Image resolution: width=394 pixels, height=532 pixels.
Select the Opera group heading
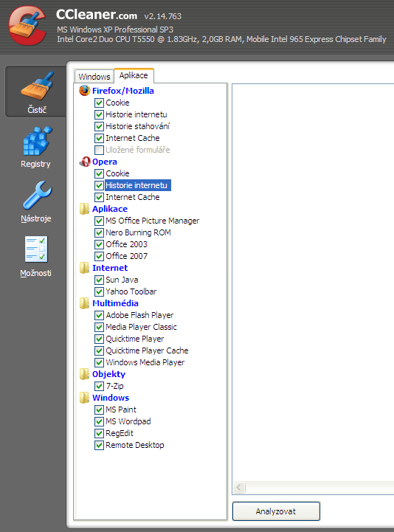(105, 162)
